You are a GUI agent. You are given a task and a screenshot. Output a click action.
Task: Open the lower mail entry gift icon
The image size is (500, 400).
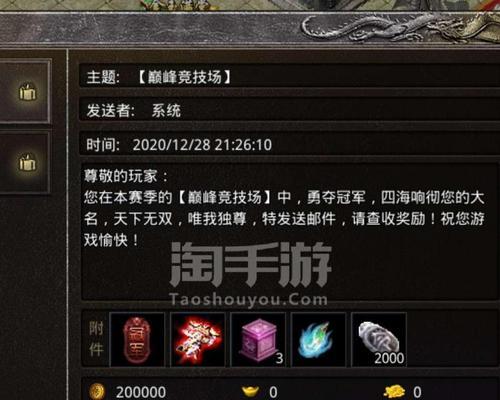[27, 162]
